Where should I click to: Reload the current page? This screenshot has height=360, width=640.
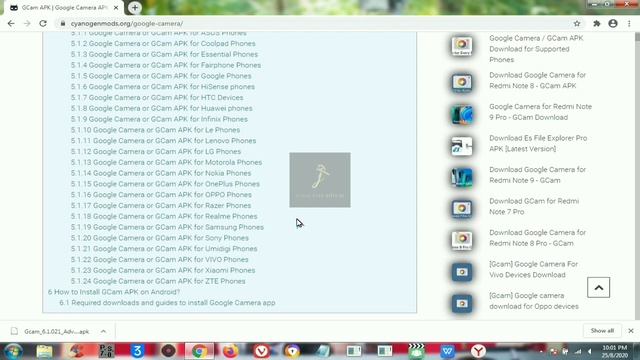point(43,24)
